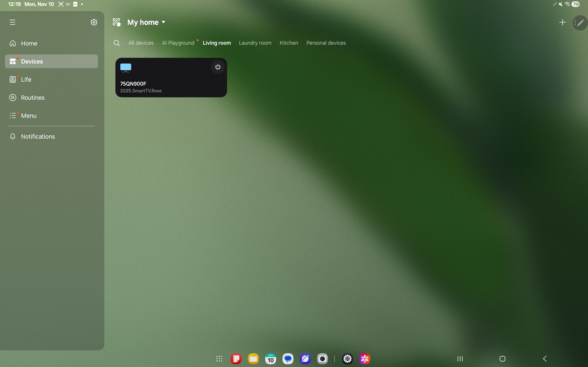Click the settings gear in the sidebar
This screenshot has width=588, height=367.
(94, 22)
